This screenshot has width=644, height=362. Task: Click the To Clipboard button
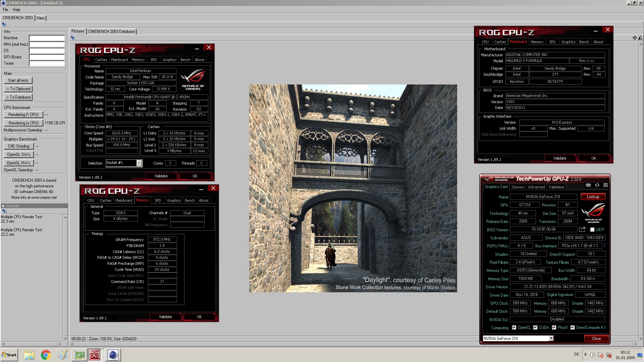coord(18,89)
